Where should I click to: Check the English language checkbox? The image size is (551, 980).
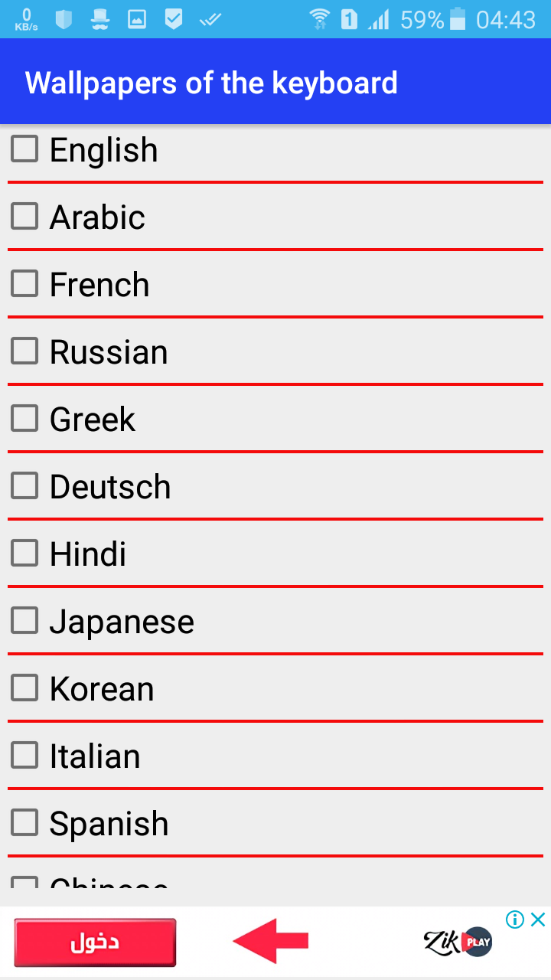click(24, 149)
